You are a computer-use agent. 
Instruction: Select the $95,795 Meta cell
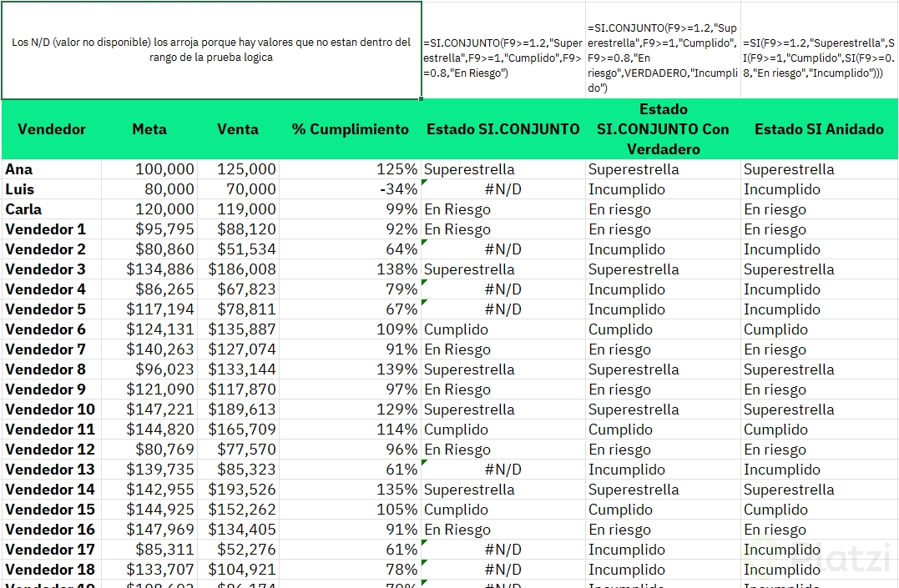[149, 229]
